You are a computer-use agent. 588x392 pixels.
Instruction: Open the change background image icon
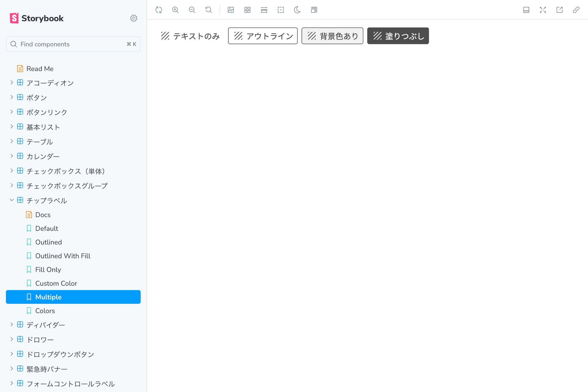231,10
